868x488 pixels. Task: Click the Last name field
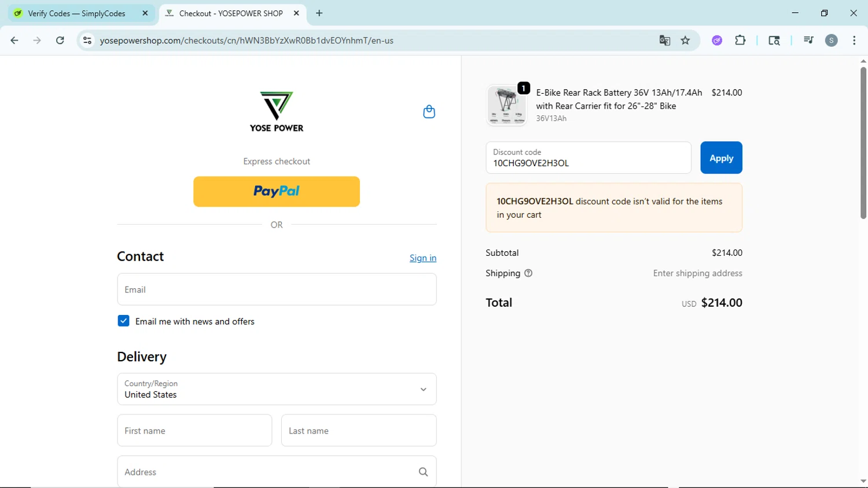[359, 431]
